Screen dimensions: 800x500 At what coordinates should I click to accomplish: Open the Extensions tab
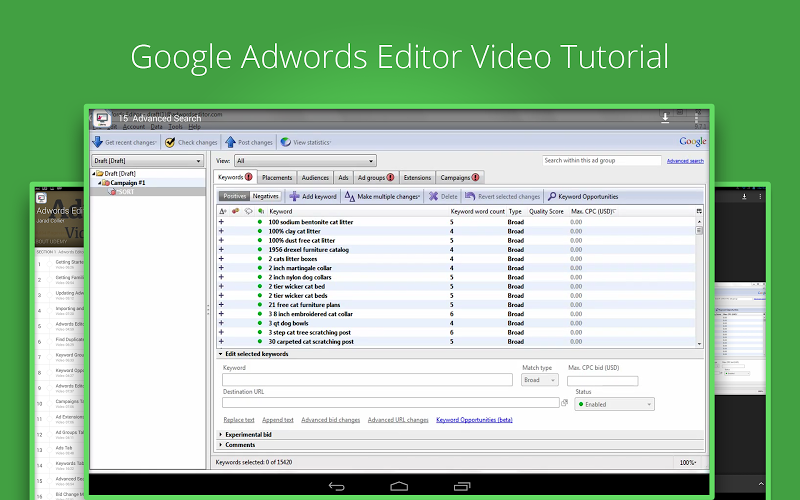417,178
